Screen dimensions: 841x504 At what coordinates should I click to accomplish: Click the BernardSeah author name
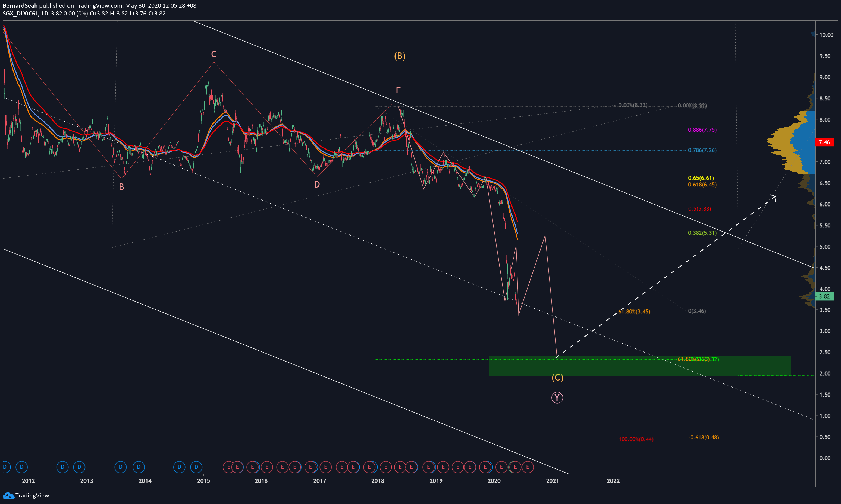click(20, 5)
